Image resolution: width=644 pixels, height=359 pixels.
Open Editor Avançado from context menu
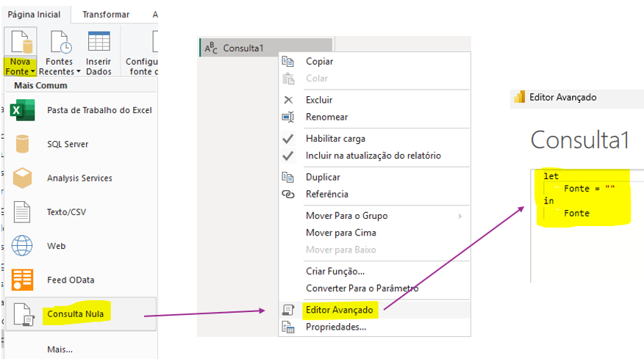pos(339,310)
